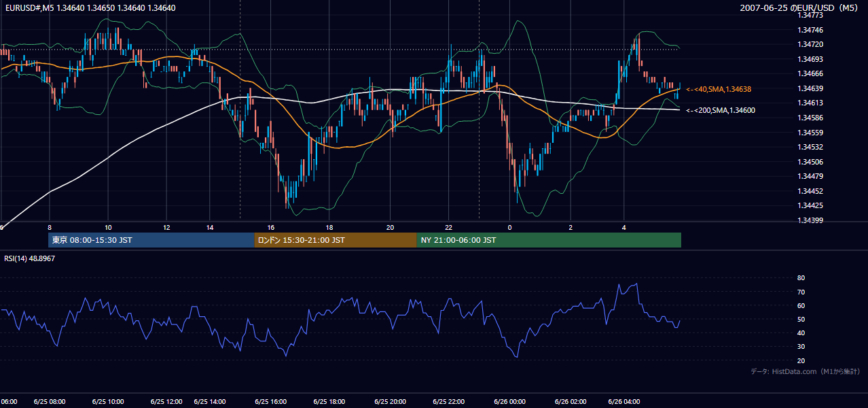Click price level 1.34693 on the axis

point(811,59)
